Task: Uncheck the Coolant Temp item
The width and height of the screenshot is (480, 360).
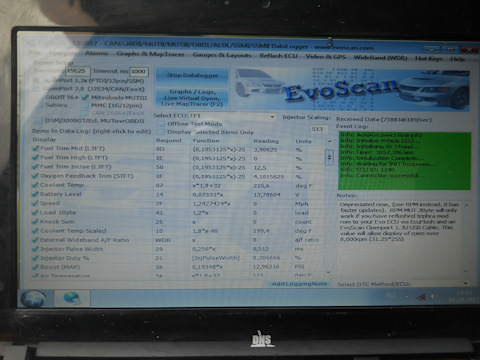Action: tap(35, 185)
